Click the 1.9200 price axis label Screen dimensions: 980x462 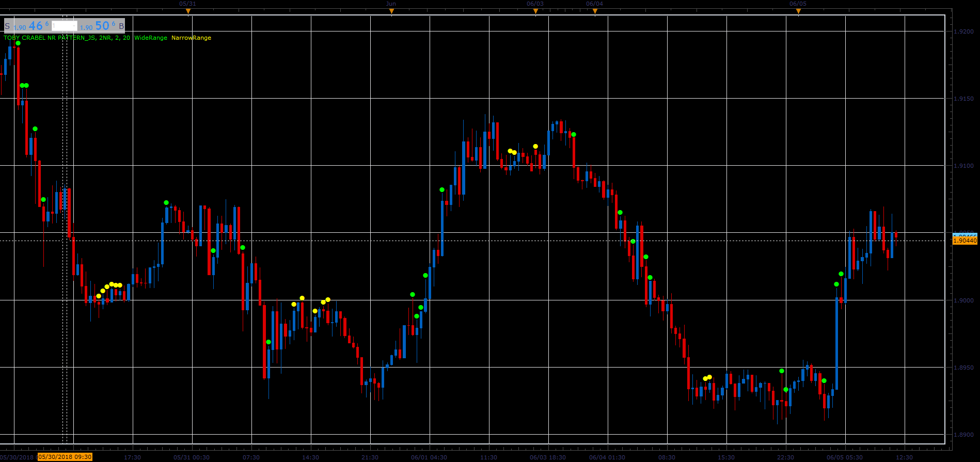pyautogui.click(x=963, y=31)
